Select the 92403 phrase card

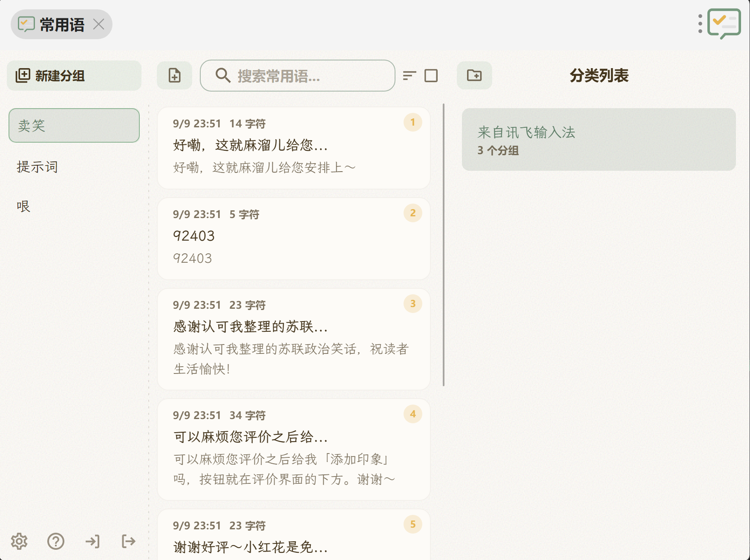(294, 238)
